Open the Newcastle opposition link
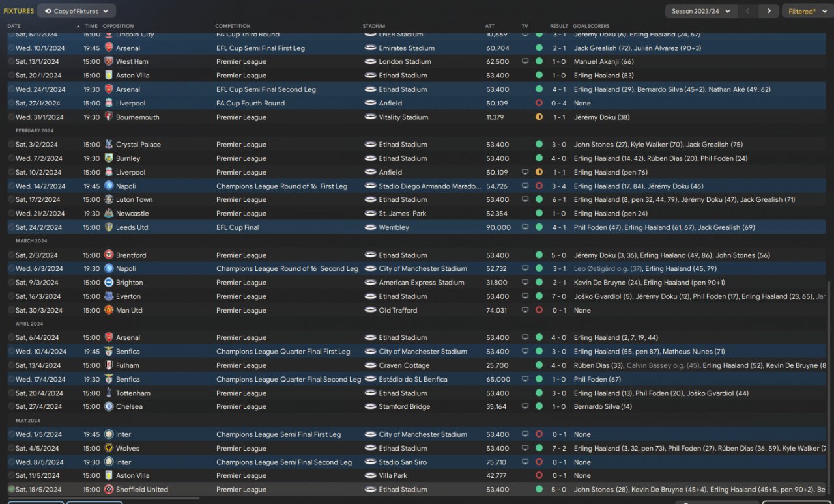Screen dimensions: 834x504 coord(132,214)
